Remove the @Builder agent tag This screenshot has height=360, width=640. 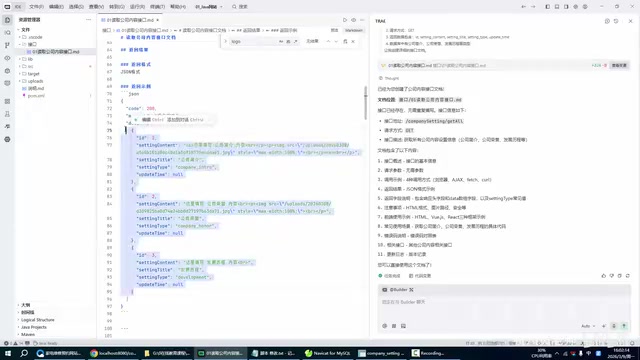(x=411, y=289)
